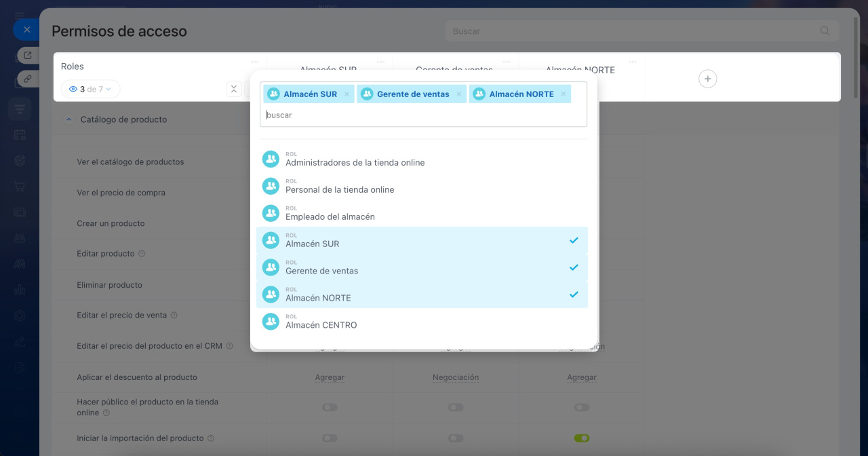
Task: Click the add role plus icon
Action: point(707,79)
